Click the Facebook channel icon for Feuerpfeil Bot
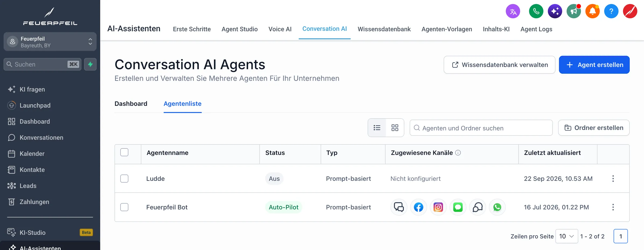This screenshot has width=644, height=250. [x=418, y=207]
